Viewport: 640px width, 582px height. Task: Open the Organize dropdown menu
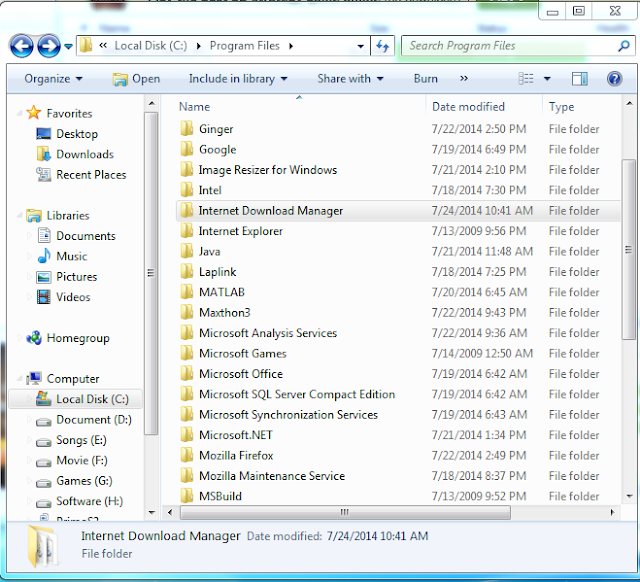tap(53, 78)
